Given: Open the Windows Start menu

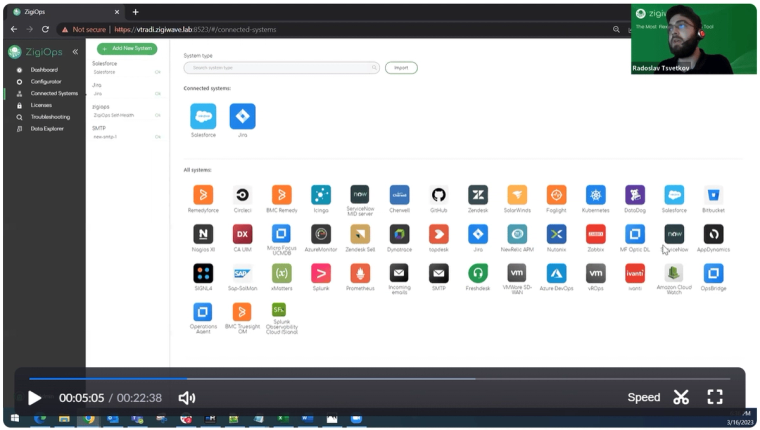Looking at the screenshot, I should (15, 418).
